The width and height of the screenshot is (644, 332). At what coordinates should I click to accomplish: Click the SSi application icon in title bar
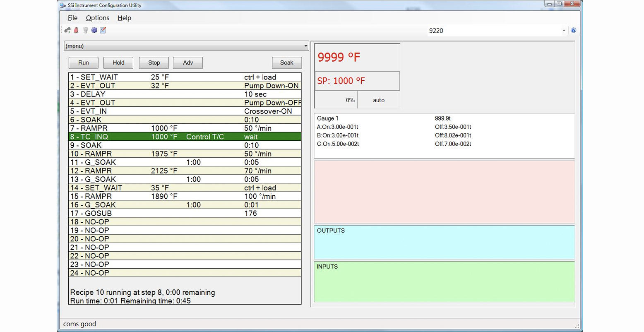(x=63, y=5)
